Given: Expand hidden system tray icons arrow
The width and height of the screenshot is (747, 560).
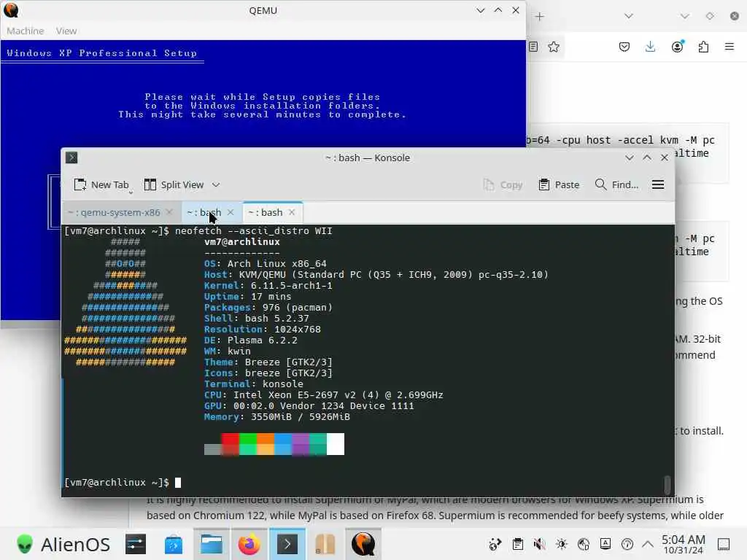Looking at the screenshot, I should pos(648,544).
